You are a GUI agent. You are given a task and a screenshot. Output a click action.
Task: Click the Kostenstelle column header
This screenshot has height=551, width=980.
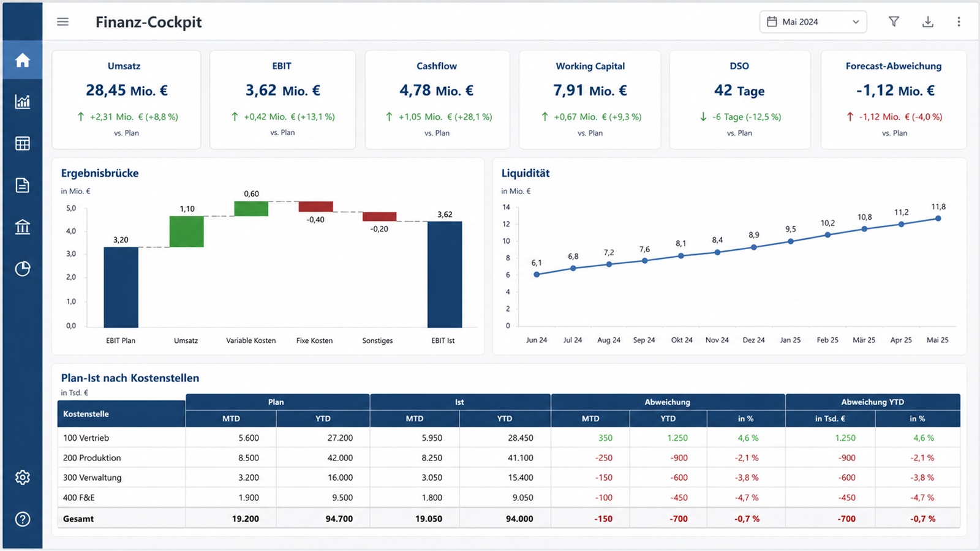point(121,414)
